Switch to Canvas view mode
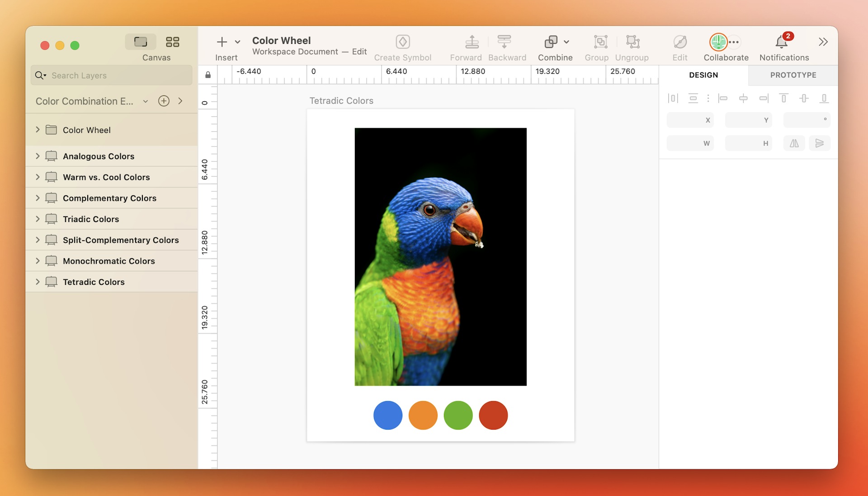Viewport: 868px width, 496px height. pos(141,42)
